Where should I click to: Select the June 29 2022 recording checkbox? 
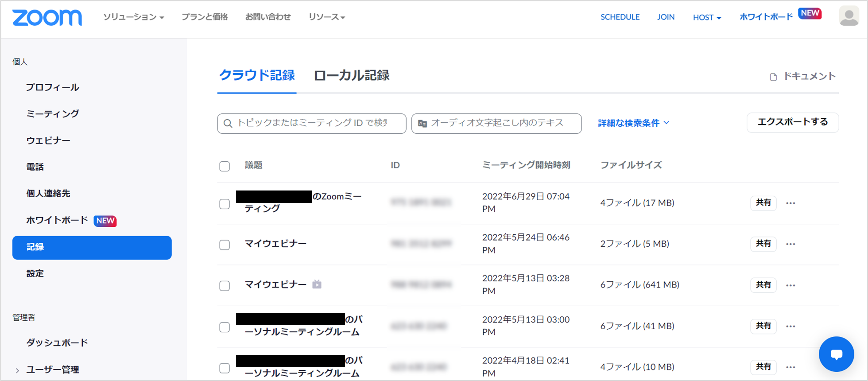click(225, 204)
